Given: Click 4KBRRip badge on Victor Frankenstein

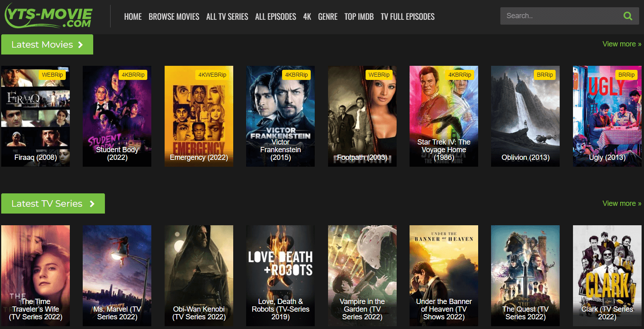Looking at the screenshot, I should click(x=297, y=75).
